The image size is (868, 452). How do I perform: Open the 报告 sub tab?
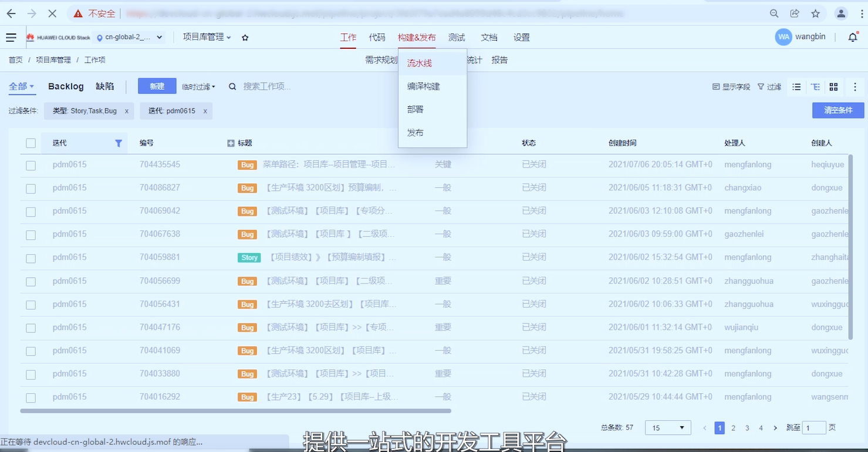point(499,60)
